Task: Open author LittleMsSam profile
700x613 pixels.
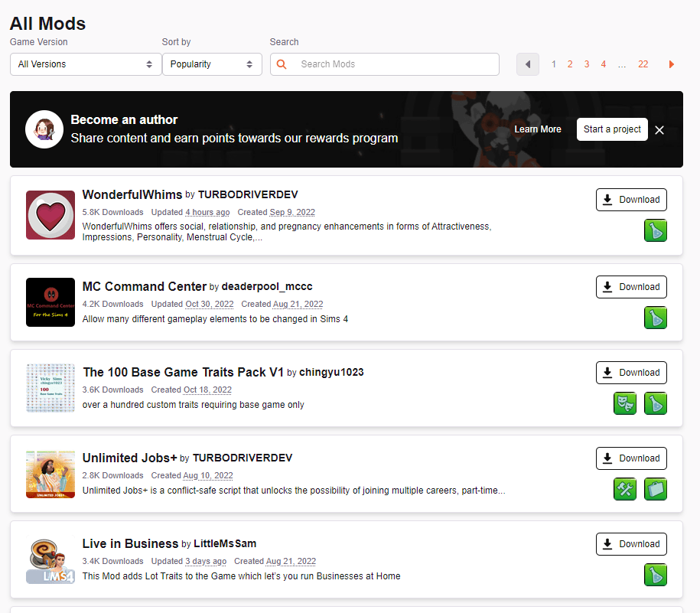Action: tap(225, 543)
